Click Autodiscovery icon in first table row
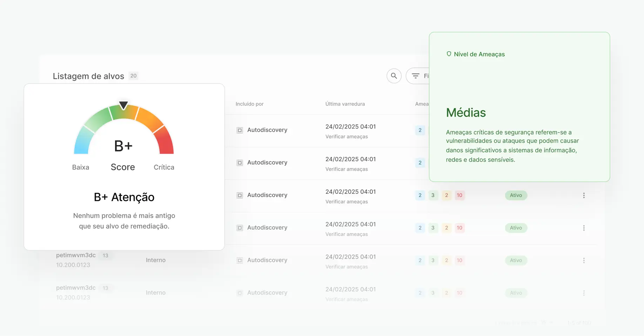644x336 pixels. 240,130
